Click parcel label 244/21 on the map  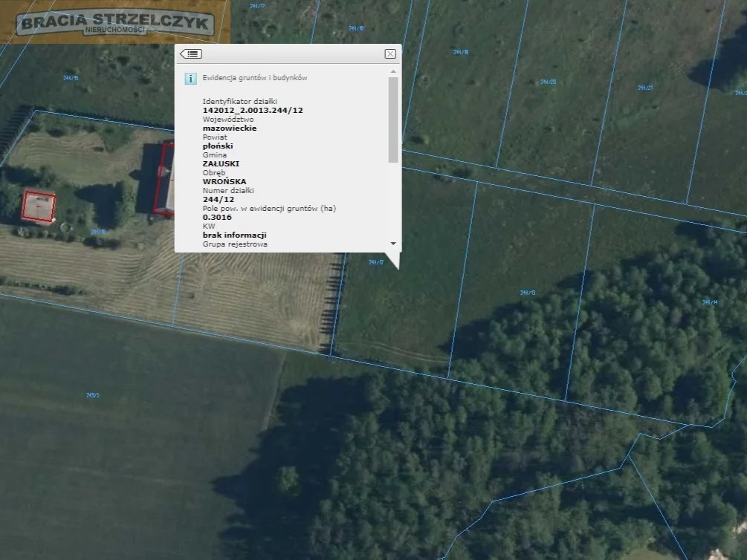click(x=644, y=88)
